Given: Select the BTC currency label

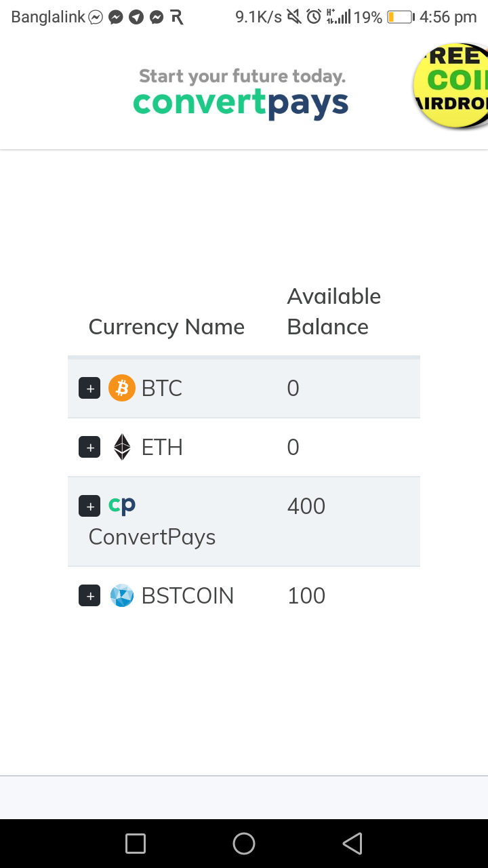Looking at the screenshot, I should point(162,388).
